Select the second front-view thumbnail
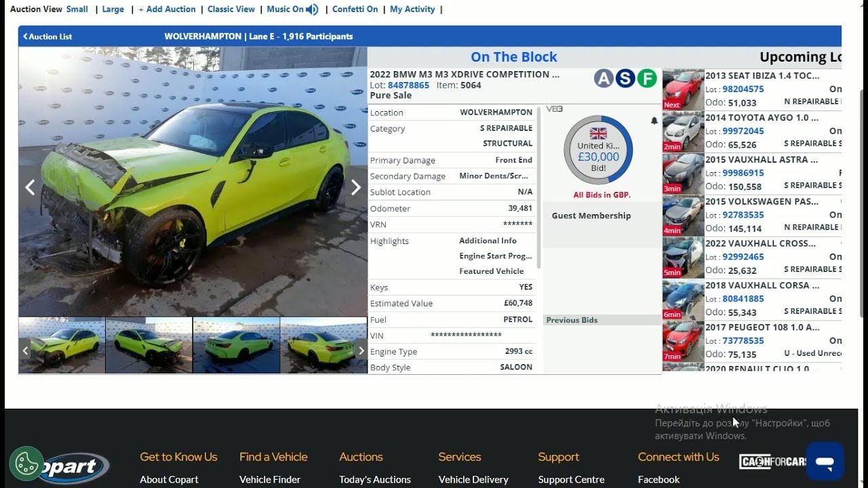The image size is (868, 488). point(149,346)
